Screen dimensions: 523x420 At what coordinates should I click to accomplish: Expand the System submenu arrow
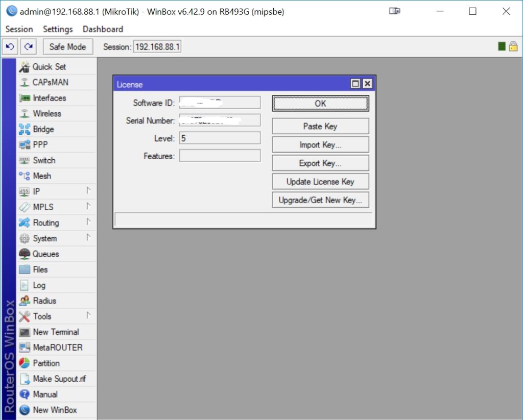pos(88,237)
